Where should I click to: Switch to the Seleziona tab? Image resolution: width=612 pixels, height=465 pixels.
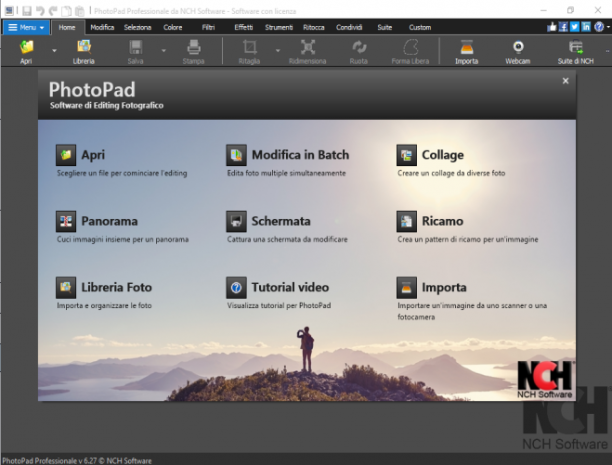tap(137, 27)
